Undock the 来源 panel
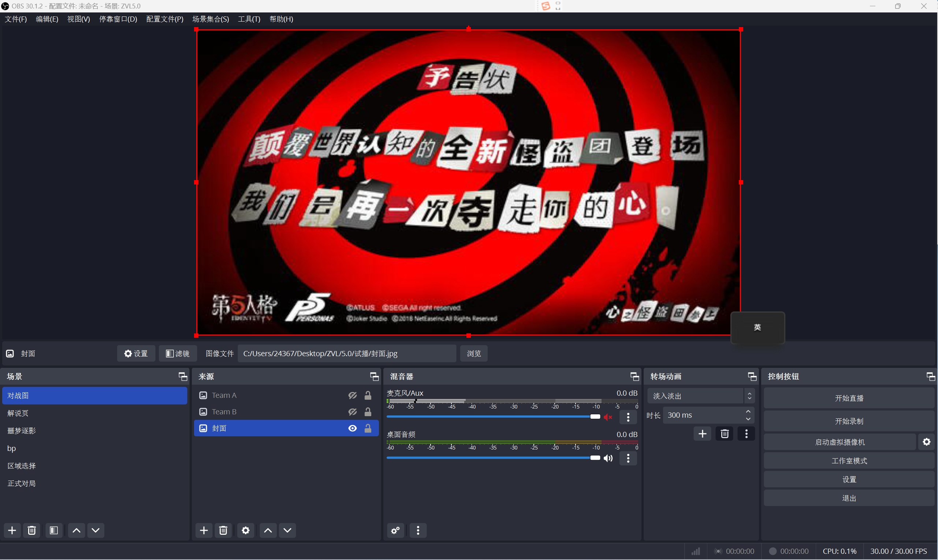 click(x=374, y=376)
